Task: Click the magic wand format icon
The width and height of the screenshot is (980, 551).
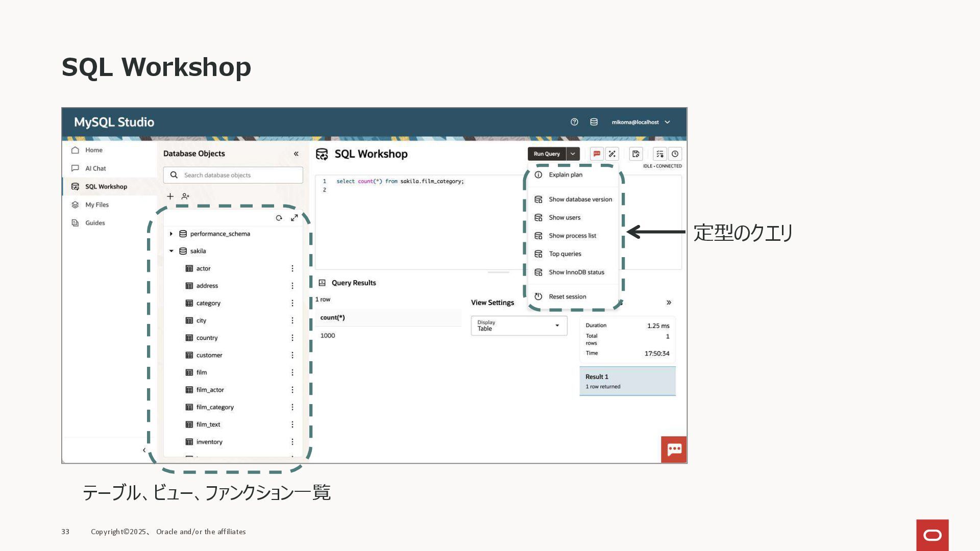Action: (612, 154)
